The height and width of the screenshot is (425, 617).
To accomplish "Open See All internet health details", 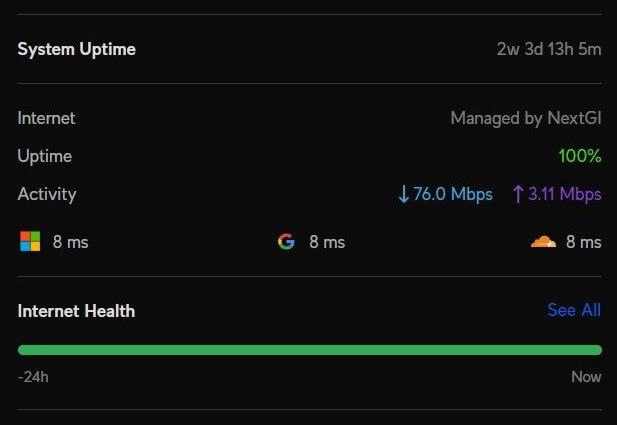I will click(574, 310).
